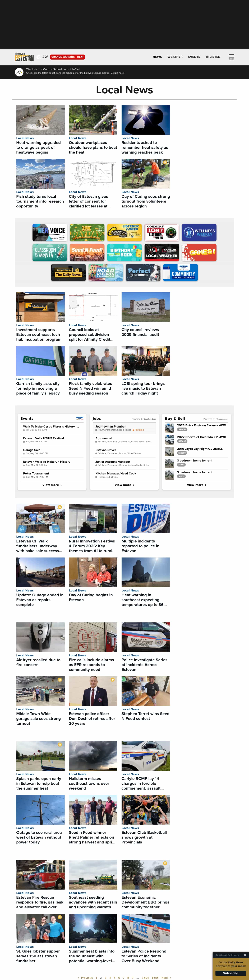The height and width of the screenshot is (980, 249).
Task: Open Kitchen Manager/Head Cook job listing
Action: (124, 475)
